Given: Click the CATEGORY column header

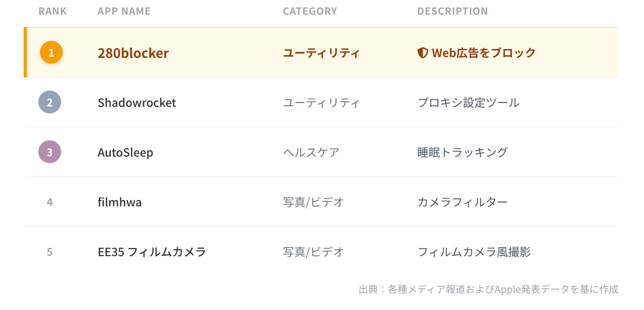Looking at the screenshot, I should (x=310, y=11).
